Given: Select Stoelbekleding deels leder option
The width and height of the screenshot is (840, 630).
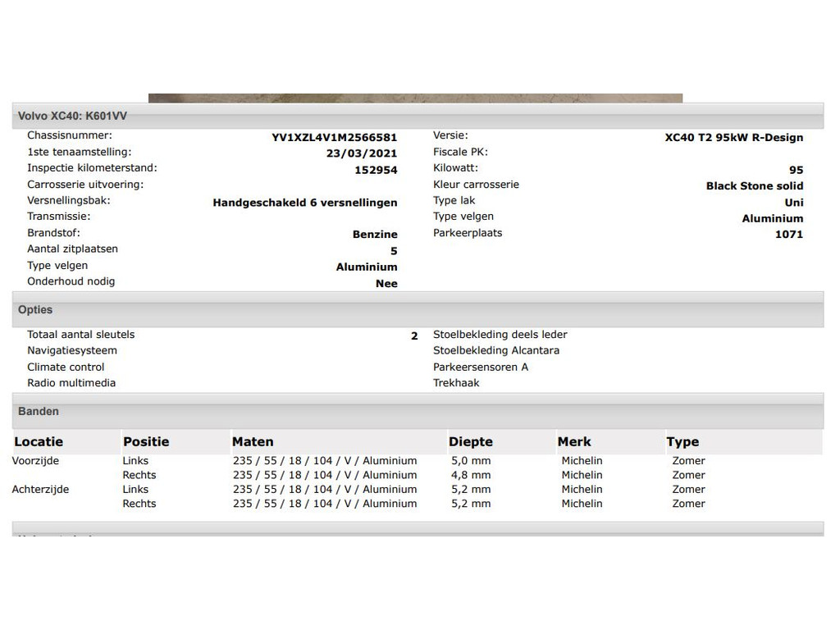Looking at the screenshot, I should (x=500, y=335).
